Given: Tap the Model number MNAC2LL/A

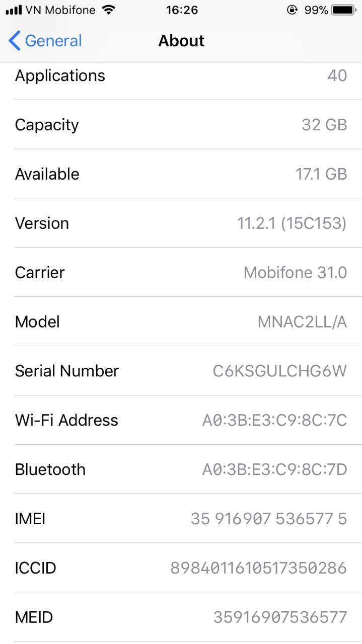Looking at the screenshot, I should (302, 322).
